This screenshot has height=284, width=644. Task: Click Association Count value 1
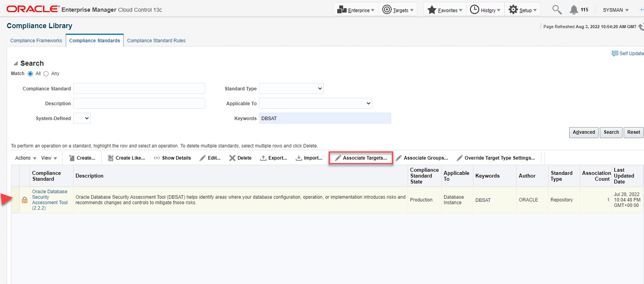pos(608,200)
